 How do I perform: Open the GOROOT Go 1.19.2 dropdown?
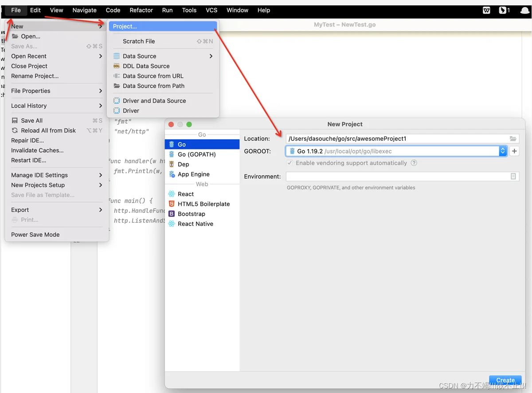click(396, 151)
